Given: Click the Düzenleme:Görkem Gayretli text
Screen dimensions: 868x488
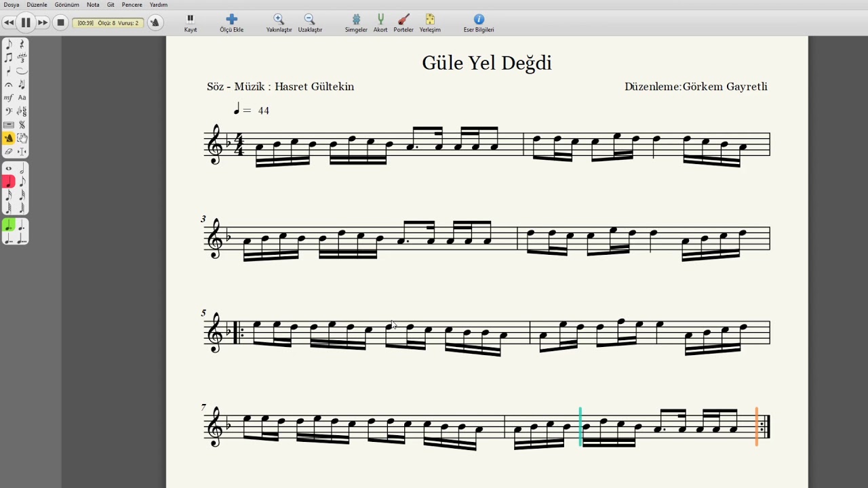Looking at the screenshot, I should tap(696, 87).
